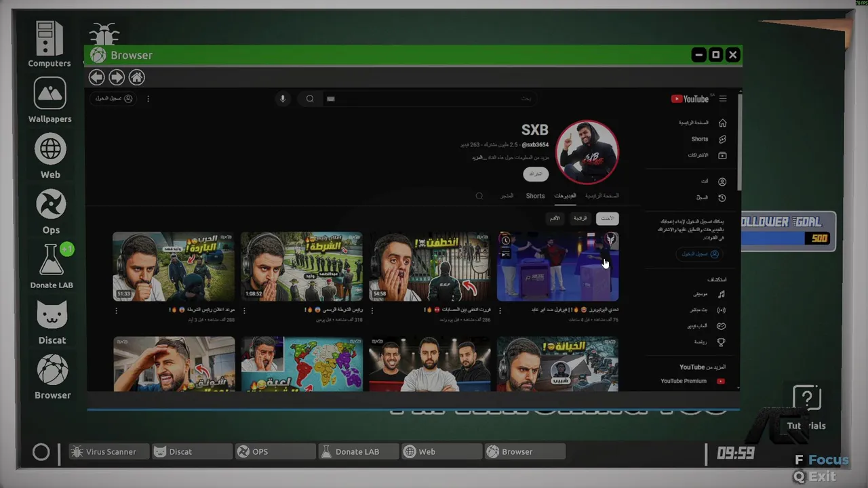Image resolution: width=868 pixels, height=488 pixels.
Task: Toggle the YouTube hamburger menu
Action: pyautogui.click(x=723, y=99)
